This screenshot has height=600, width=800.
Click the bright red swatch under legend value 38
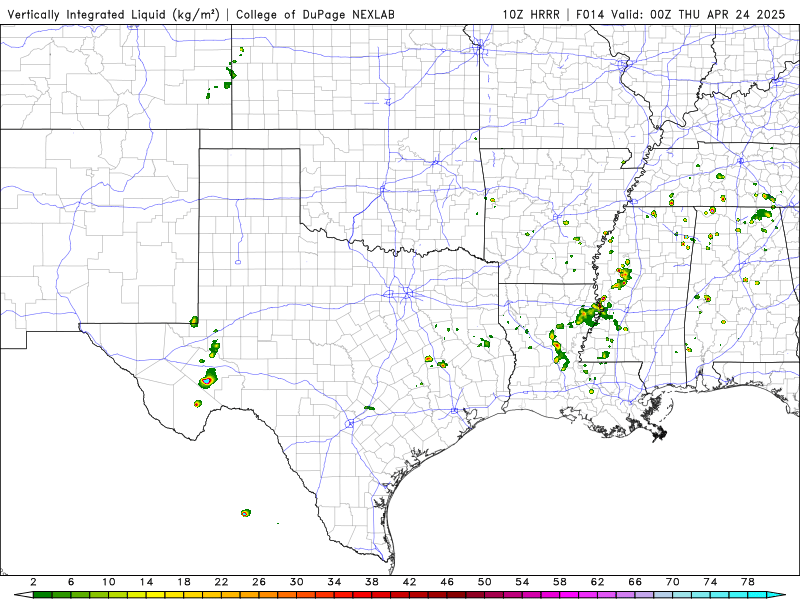point(381,595)
